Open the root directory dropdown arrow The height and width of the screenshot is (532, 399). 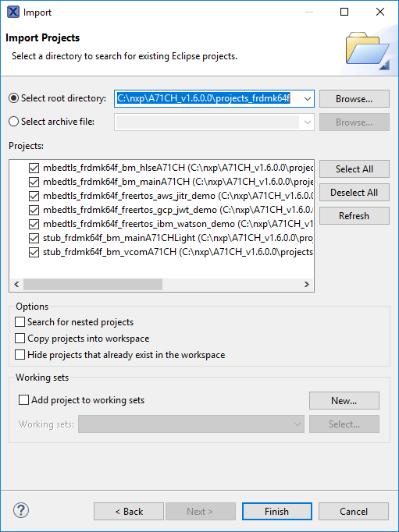click(x=308, y=99)
